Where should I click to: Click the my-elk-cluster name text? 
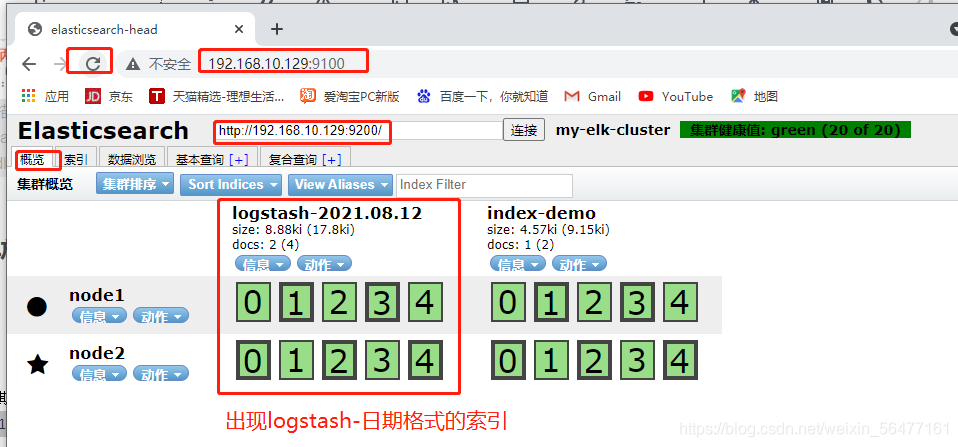[613, 130]
